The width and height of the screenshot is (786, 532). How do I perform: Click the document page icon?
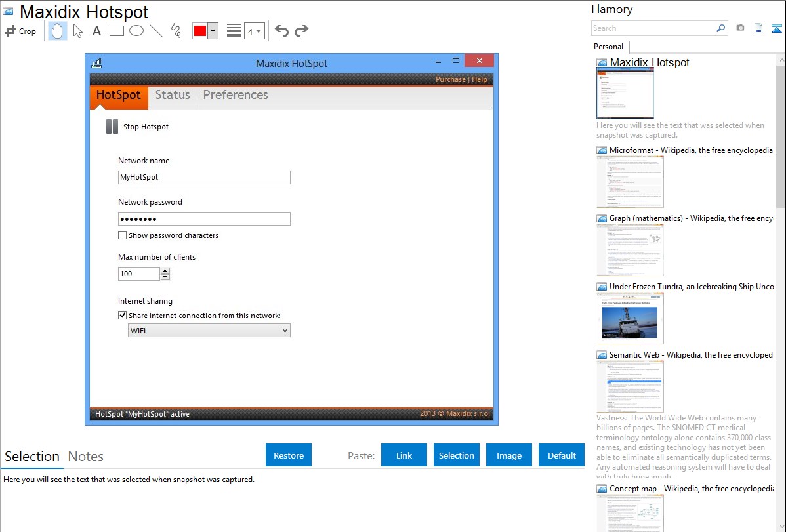[758, 28]
